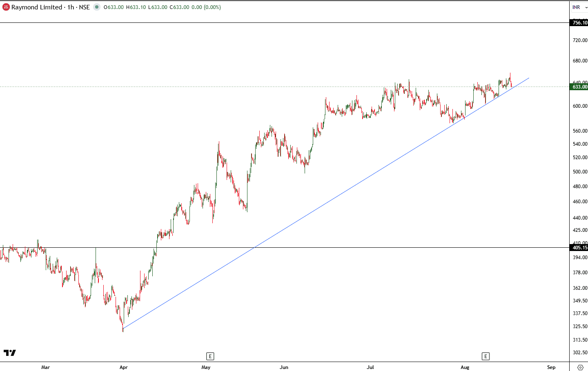Click the green market status dot
Screen dimensions: 588x371
click(x=97, y=7)
